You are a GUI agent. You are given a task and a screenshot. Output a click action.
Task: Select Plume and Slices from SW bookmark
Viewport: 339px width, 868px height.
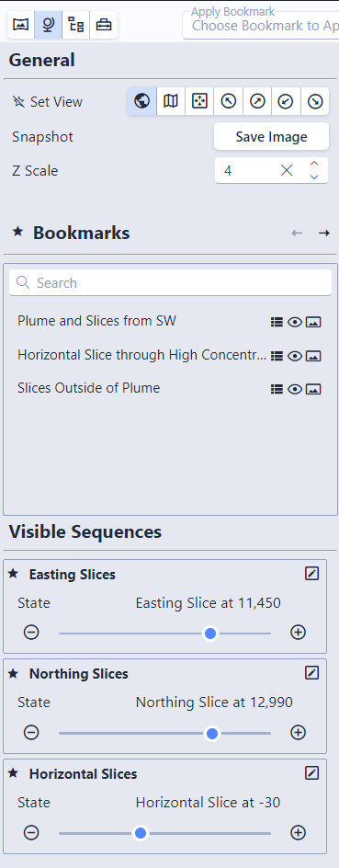click(96, 321)
